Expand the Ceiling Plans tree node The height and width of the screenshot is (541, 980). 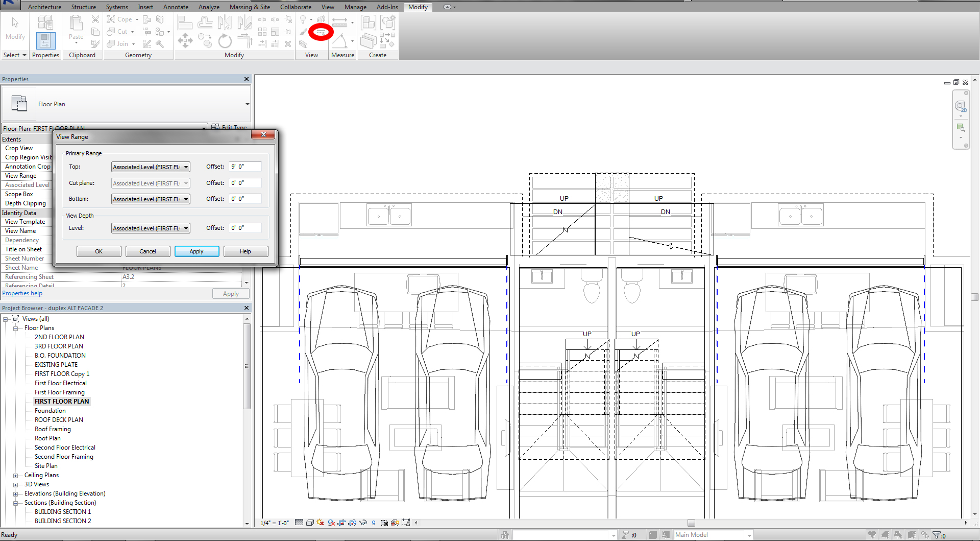click(15, 476)
